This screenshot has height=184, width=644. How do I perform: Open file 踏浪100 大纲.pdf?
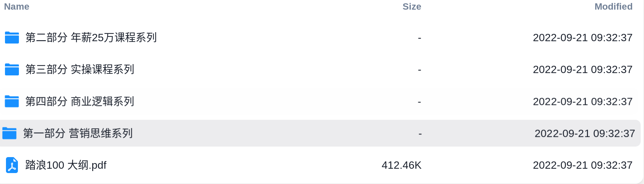tap(66, 165)
